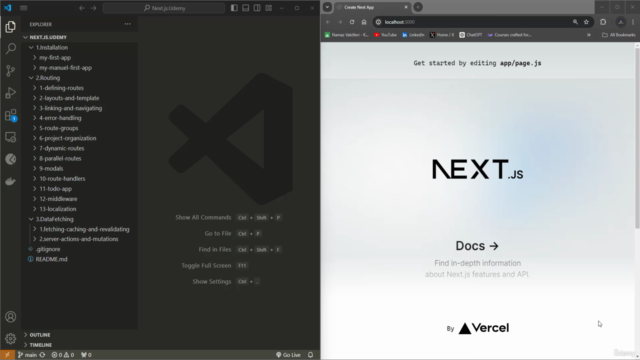640x360 pixels.
Task: Expand 8-parallel-routes folder
Action: tap(79, 158)
